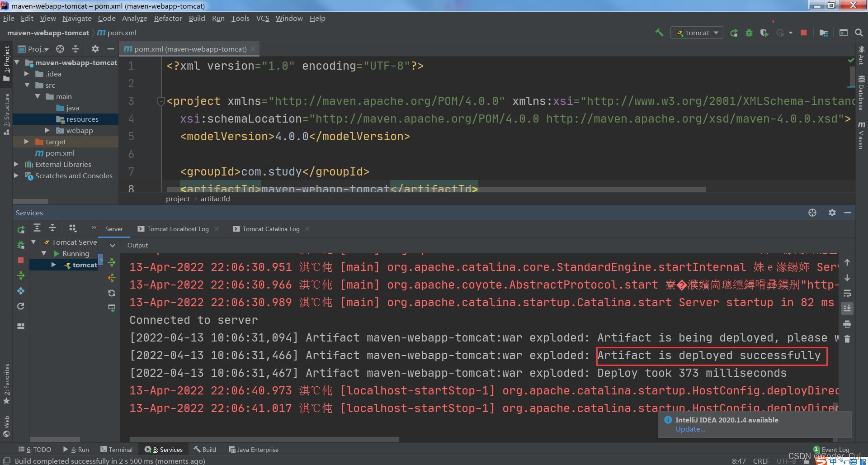The height and width of the screenshot is (465, 868).
Task: Toggle the Maven right side tool button
Action: point(861,135)
